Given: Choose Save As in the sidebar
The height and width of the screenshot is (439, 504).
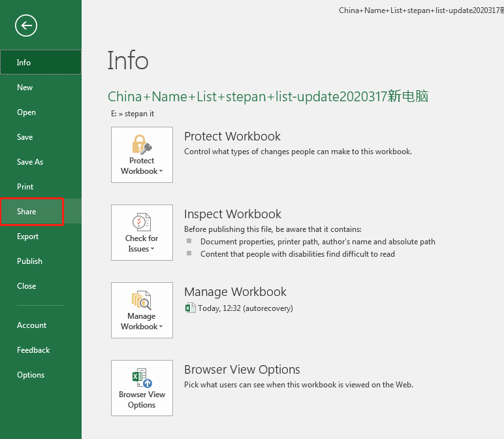Looking at the screenshot, I should [x=41, y=162].
